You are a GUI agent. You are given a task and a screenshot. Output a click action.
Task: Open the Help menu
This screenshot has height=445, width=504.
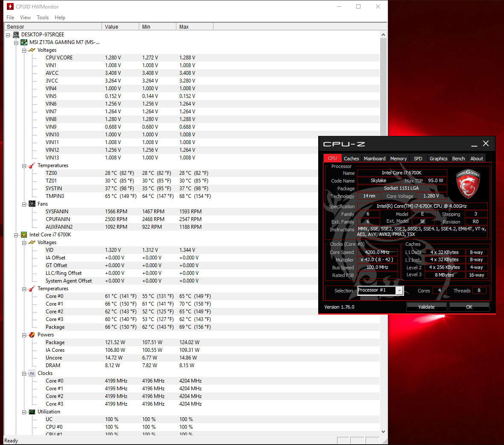coord(60,18)
